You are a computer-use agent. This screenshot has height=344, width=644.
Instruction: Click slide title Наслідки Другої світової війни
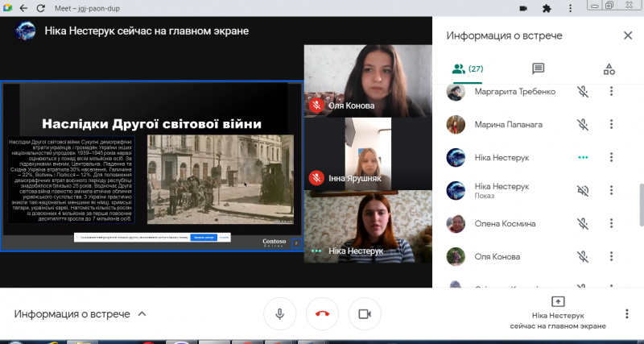click(152, 124)
